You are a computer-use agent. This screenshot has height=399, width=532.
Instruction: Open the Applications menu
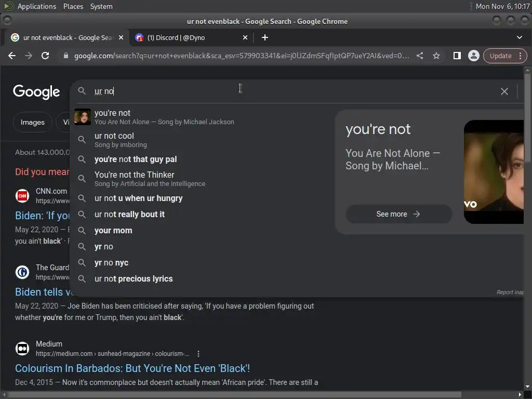pyautogui.click(x=37, y=6)
